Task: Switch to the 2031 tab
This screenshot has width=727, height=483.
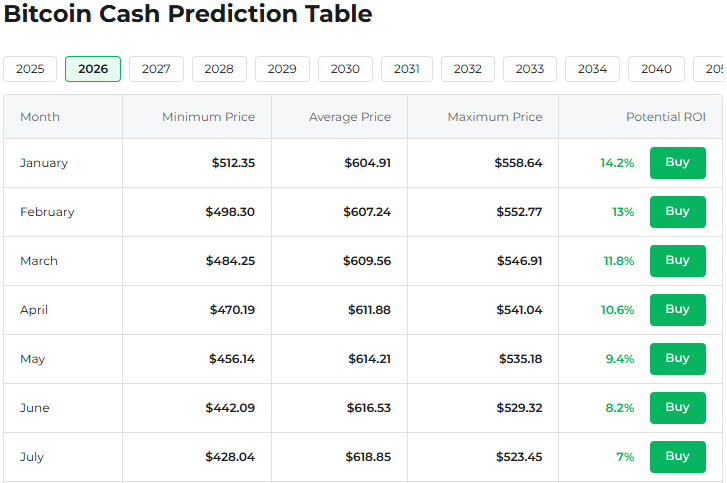Action: [x=407, y=69]
